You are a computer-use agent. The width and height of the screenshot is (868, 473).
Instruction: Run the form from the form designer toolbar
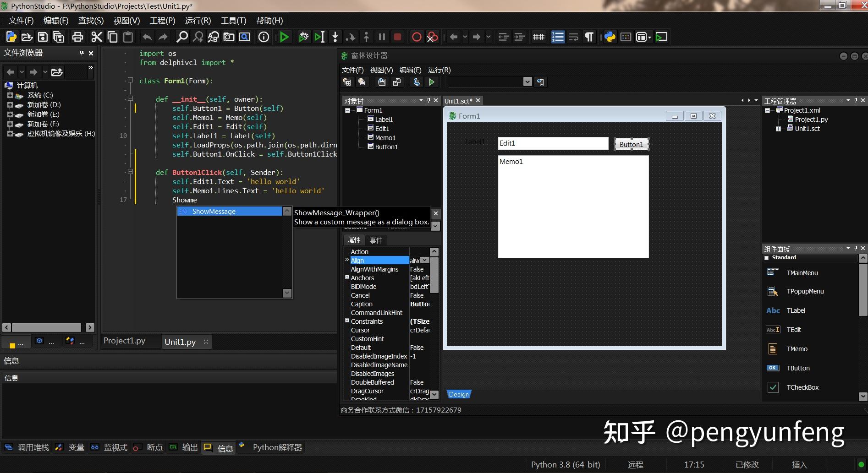click(x=431, y=82)
